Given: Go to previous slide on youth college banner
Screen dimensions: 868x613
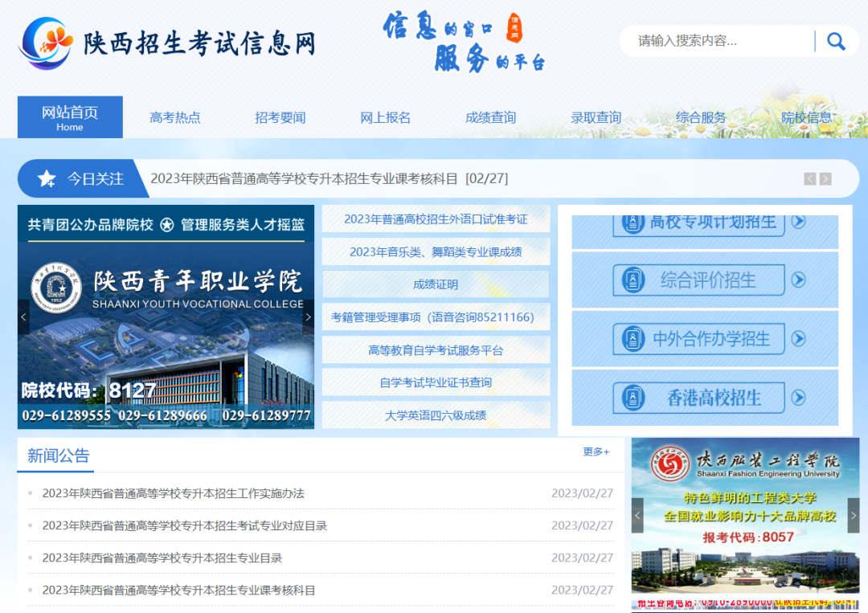Looking at the screenshot, I should 23,317.
